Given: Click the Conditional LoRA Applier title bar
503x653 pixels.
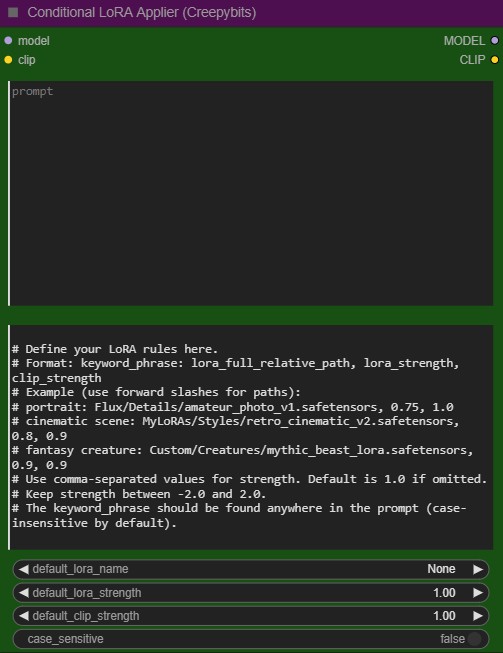Looking at the screenshot, I should click(x=252, y=13).
